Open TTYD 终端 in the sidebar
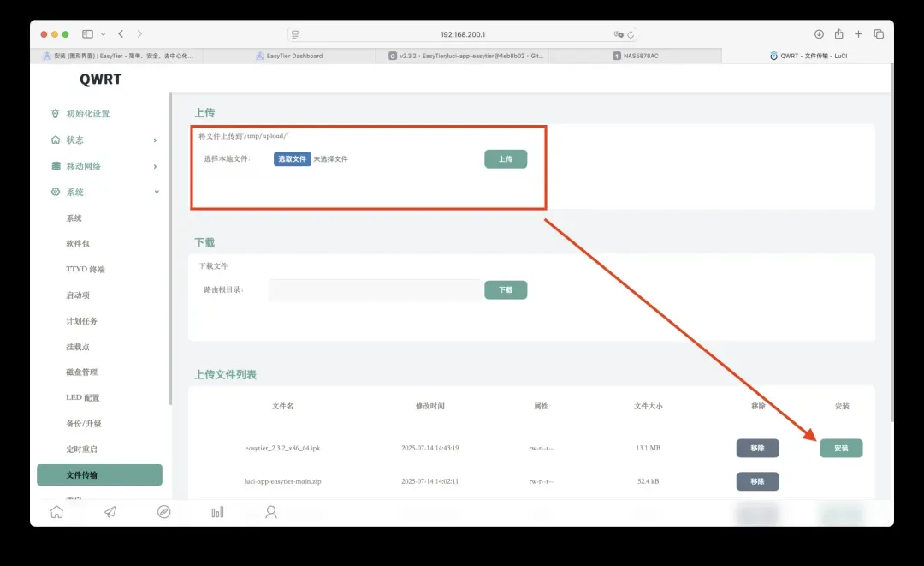The width and height of the screenshot is (924, 566). pos(86,270)
